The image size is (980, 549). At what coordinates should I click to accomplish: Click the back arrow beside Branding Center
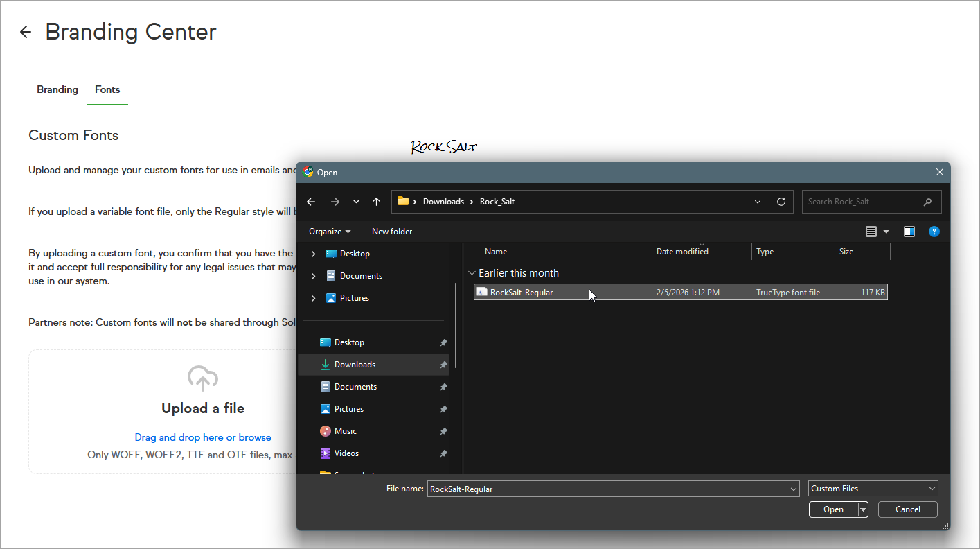pos(26,32)
